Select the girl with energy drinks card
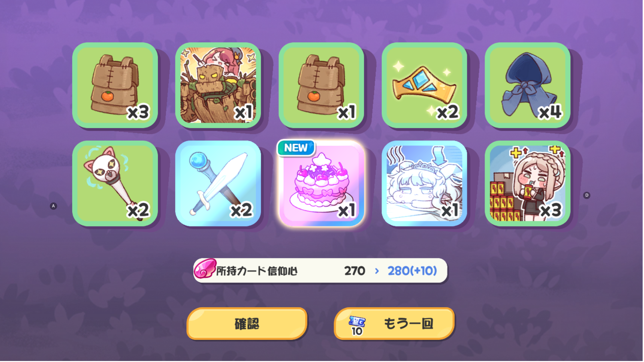 coord(528,184)
